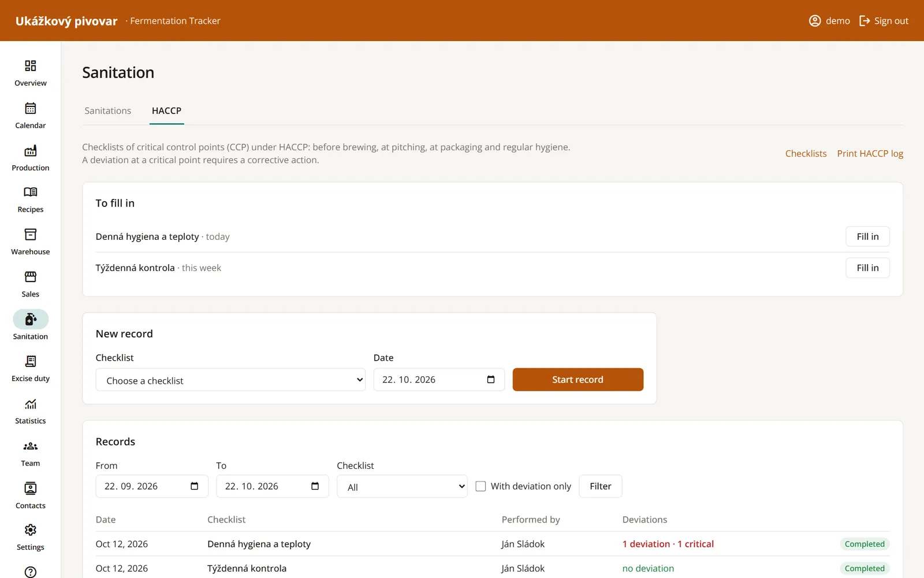Image resolution: width=924 pixels, height=578 pixels.
Task: Select the HACCP tab
Action: (166, 110)
